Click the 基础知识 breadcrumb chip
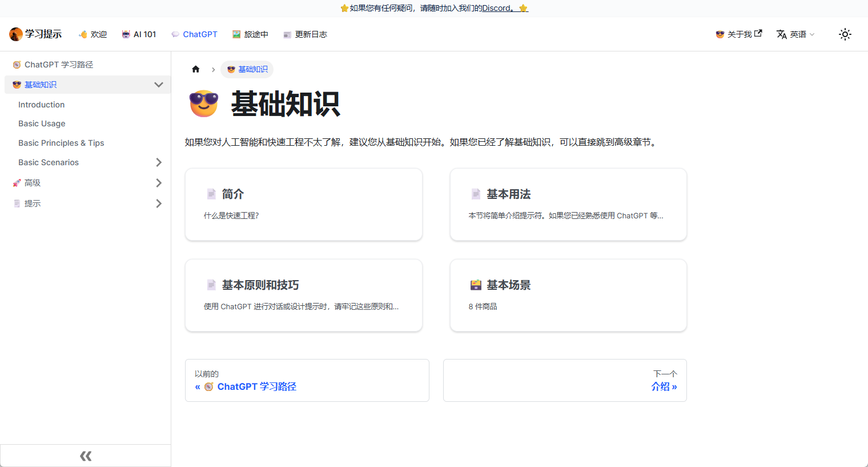Screen dimensions: 868x467 [x=247, y=69]
